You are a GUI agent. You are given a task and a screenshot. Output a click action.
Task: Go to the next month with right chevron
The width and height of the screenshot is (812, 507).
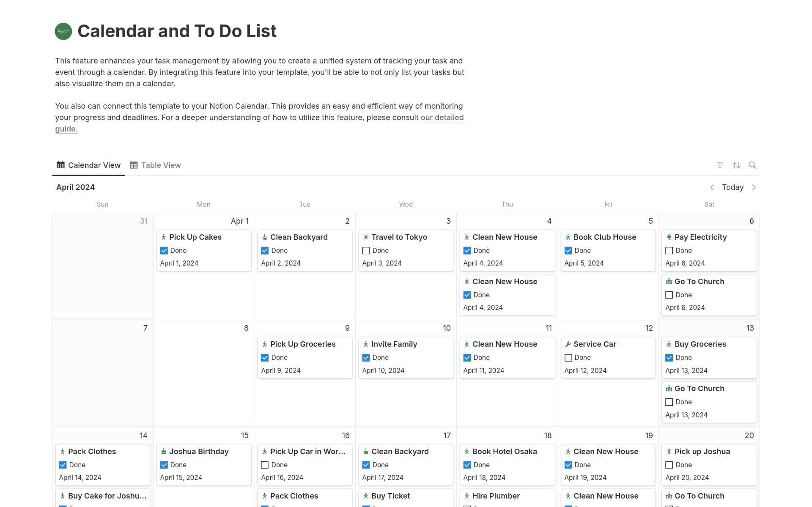pyautogui.click(x=754, y=187)
